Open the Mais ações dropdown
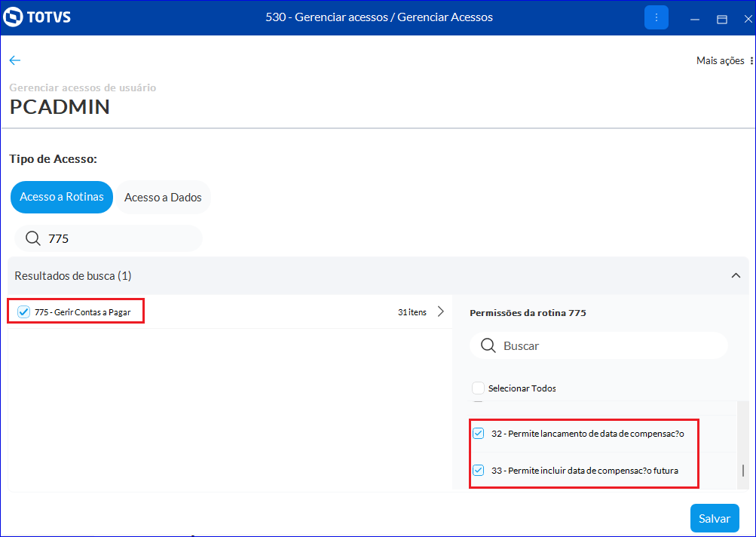 pos(720,61)
